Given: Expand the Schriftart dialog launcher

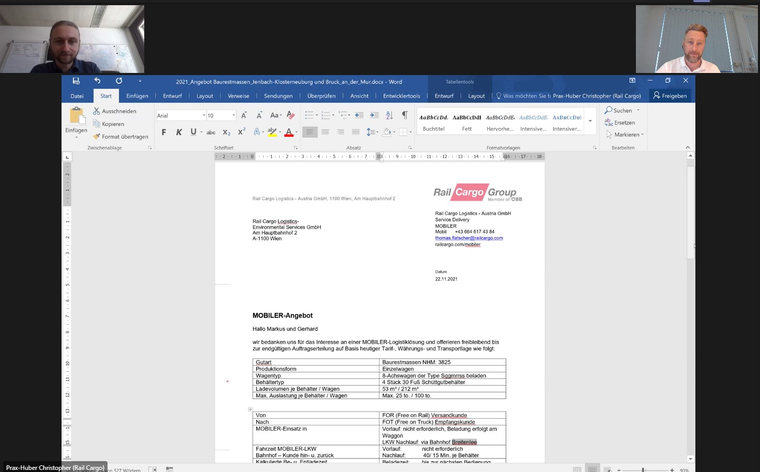Looking at the screenshot, I should click(295, 148).
